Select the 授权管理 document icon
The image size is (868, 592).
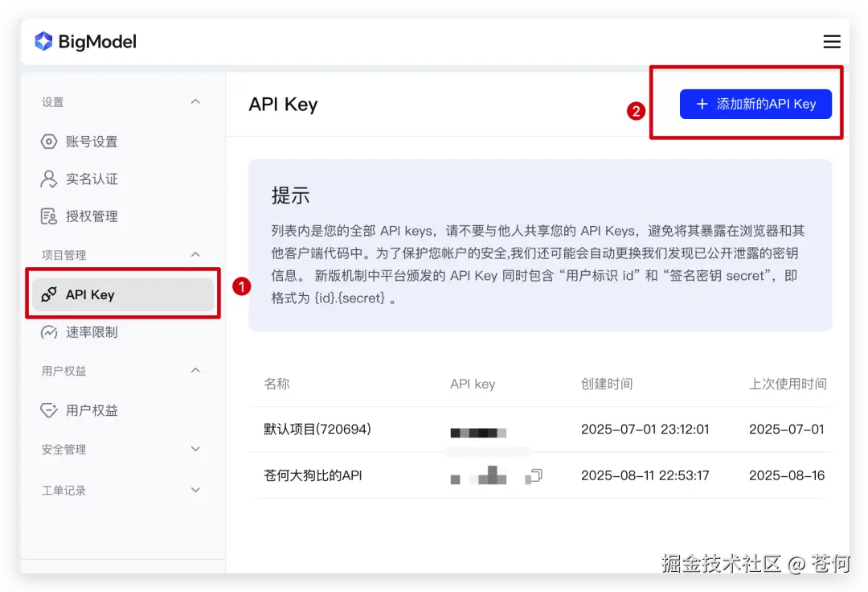coord(50,216)
